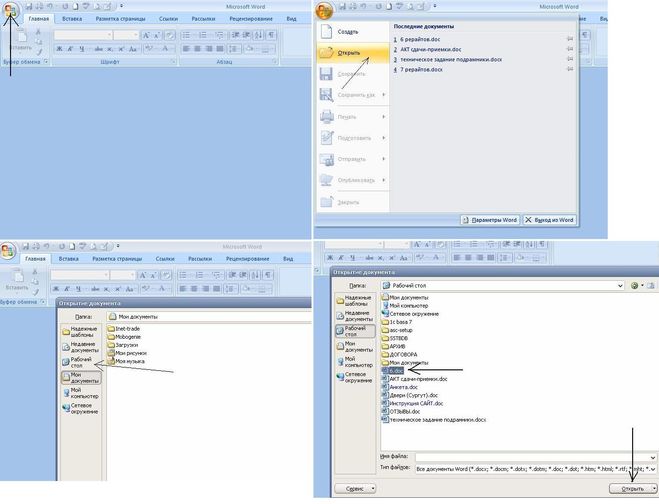
Task: Expand Шрифт group dialog launcher, top-left window
Action: point(173,62)
